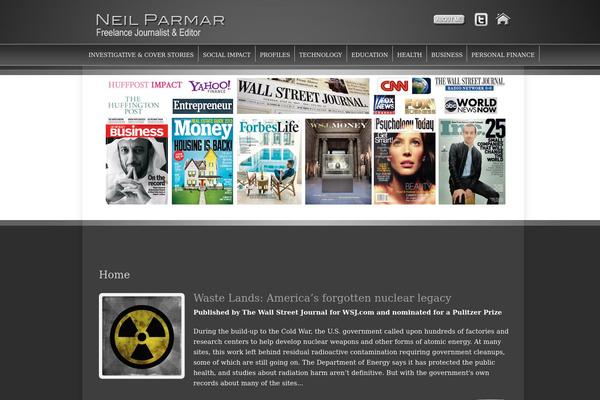Open the Waste Lands article headline
Image resolution: width=600 pixels, height=400 pixels.
322,298
